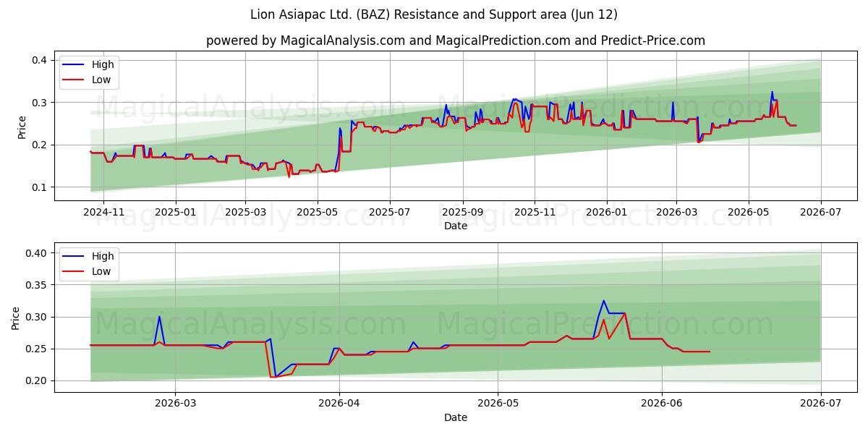Click the '0.20' price tick in bottom chart
This screenshot has height=434, width=868.
[38, 380]
